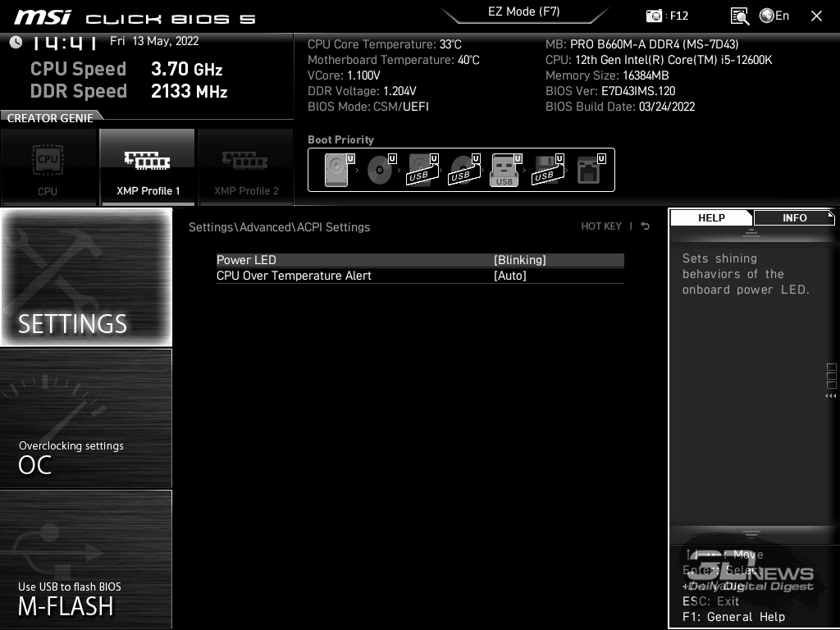Viewport: 840px width, 630px height.
Task: Open the SETTINGS section
Action: 86,277
